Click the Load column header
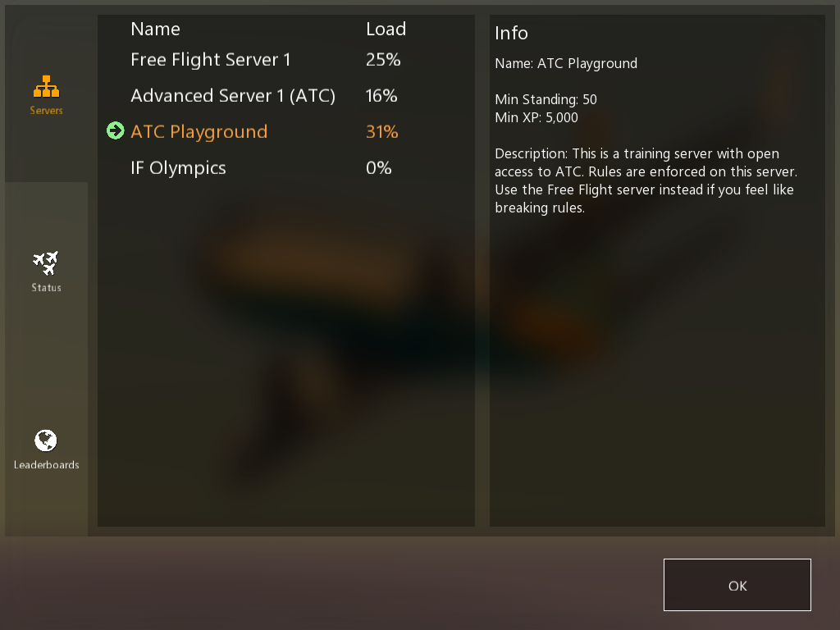 tap(386, 29)
